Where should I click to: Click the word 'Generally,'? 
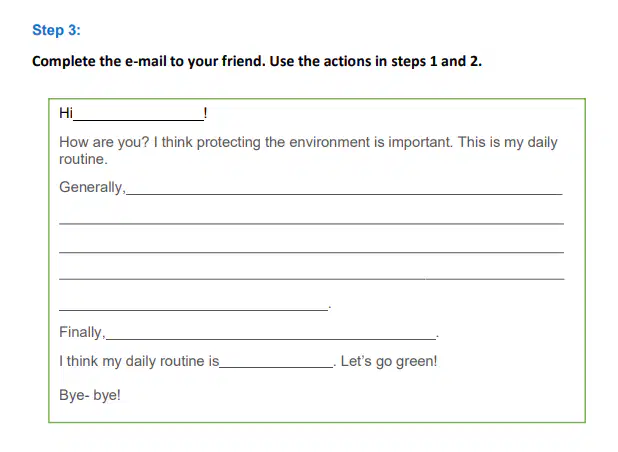point(92,187)
